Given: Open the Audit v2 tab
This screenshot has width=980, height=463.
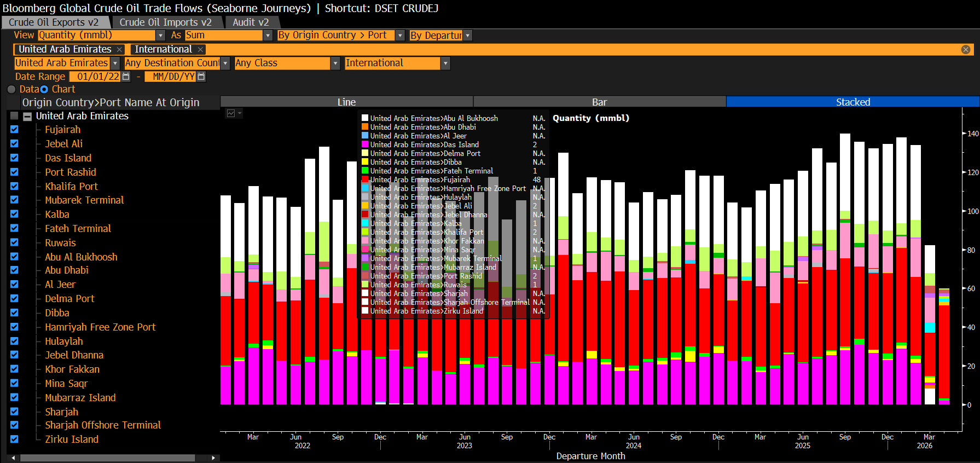Looking at the screenshot, I should 251,22.
